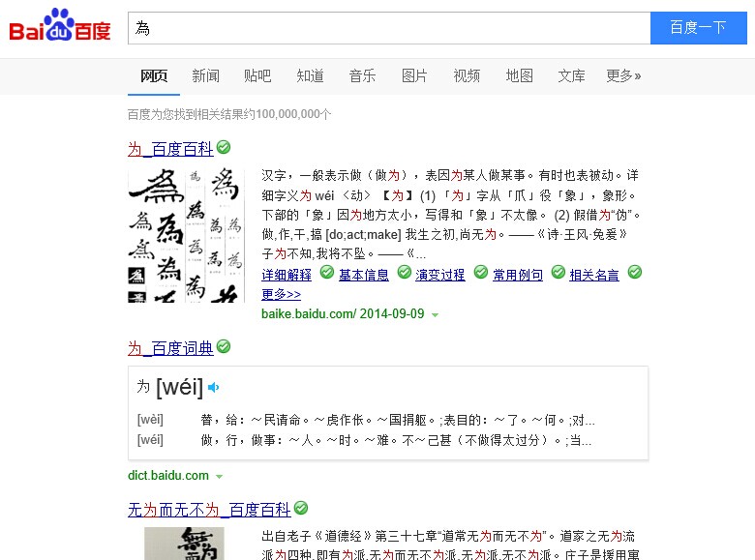Expand the arrow next to baike.baidu.com date

coord(436,315)
